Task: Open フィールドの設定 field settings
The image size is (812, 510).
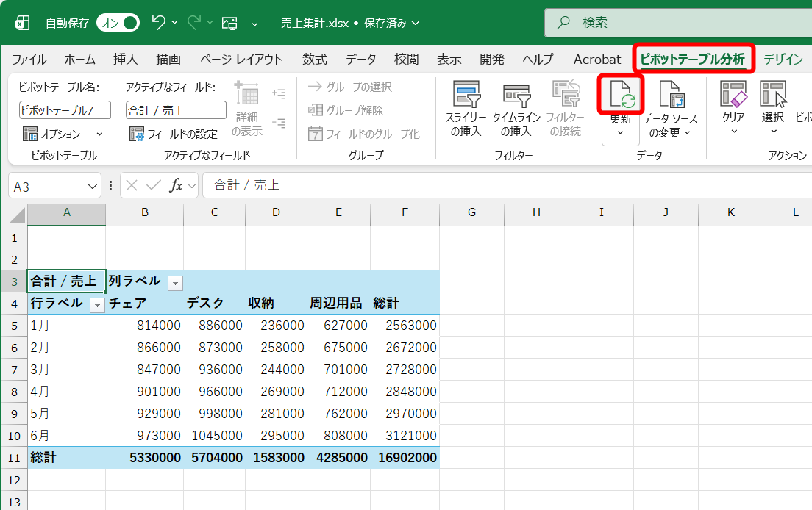Action: pyautogui.click(x=174, y=134)
